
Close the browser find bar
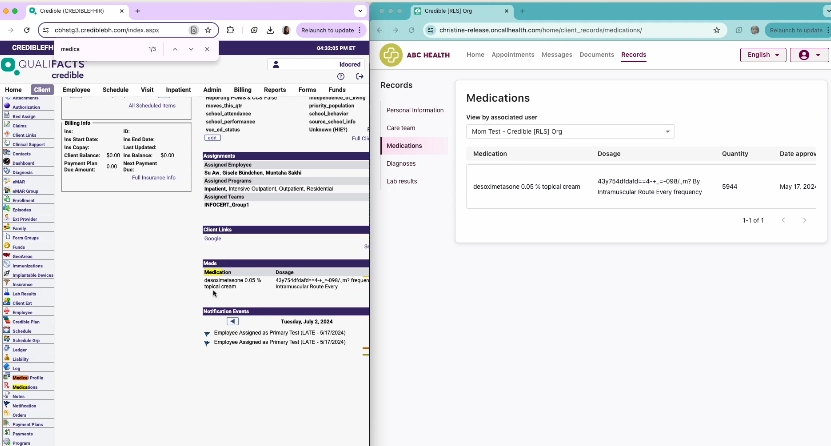[x=207, y=49]
